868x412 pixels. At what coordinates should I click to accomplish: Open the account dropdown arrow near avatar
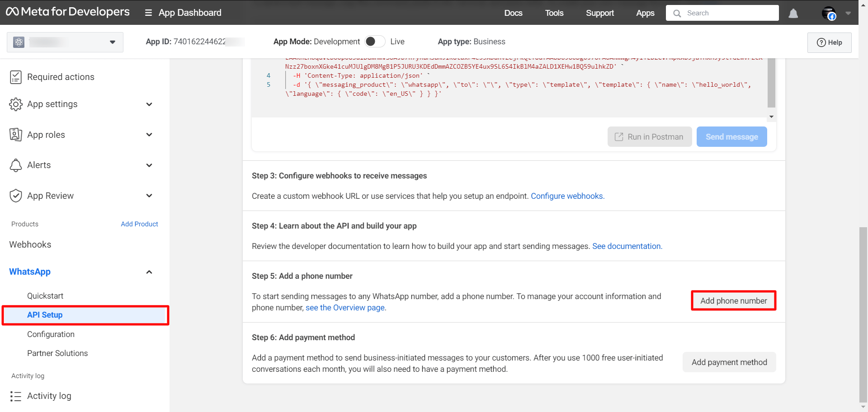click(848, 13)
